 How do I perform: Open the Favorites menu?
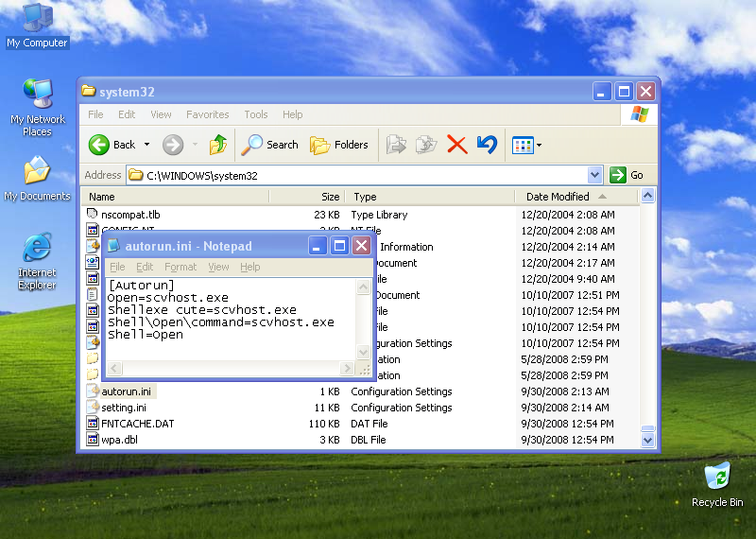[x=207, y=114]
